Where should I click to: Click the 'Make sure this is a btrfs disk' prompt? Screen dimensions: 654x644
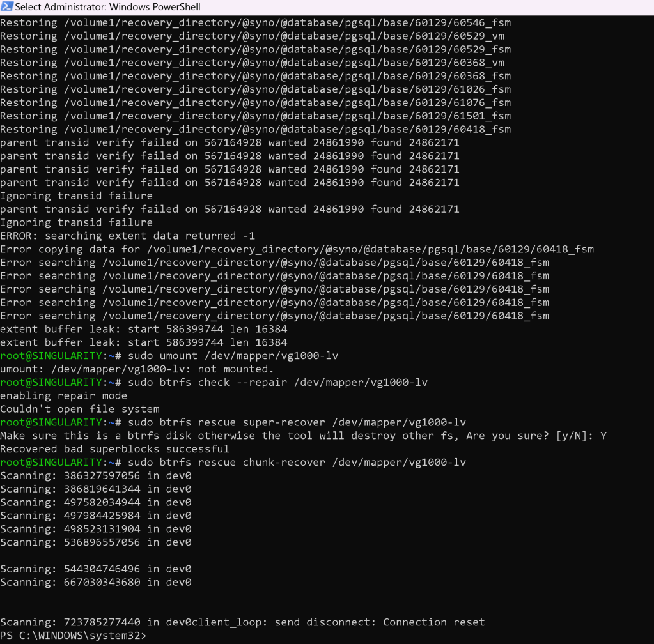coord(303,436)
